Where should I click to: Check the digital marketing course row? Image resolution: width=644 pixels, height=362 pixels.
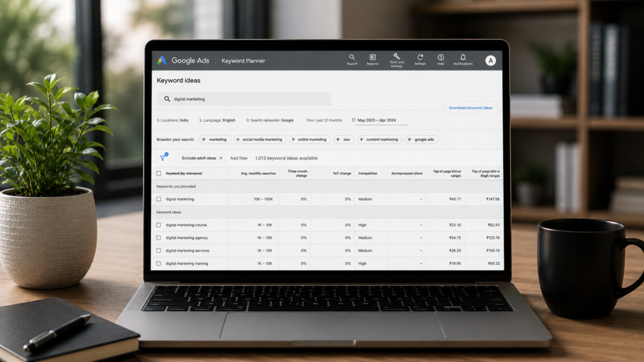click(x=158, y=225)
